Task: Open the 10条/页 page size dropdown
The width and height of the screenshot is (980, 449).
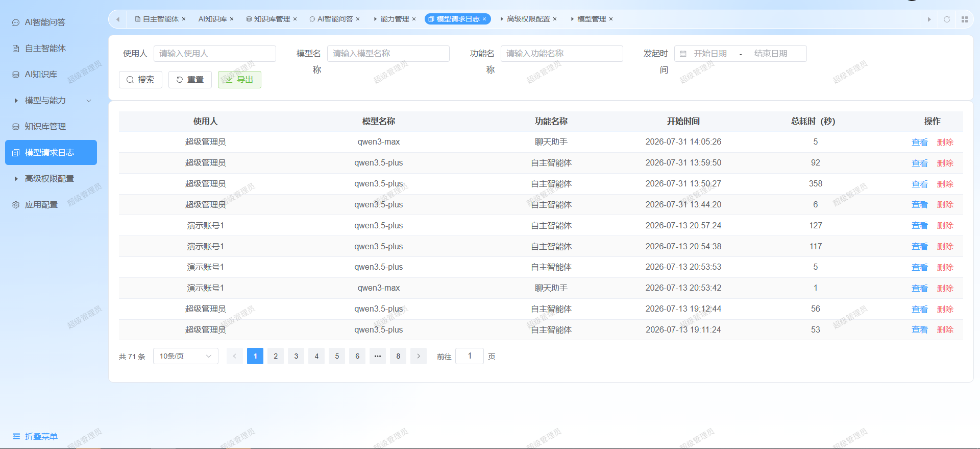Action: click(x=186, y=356)
